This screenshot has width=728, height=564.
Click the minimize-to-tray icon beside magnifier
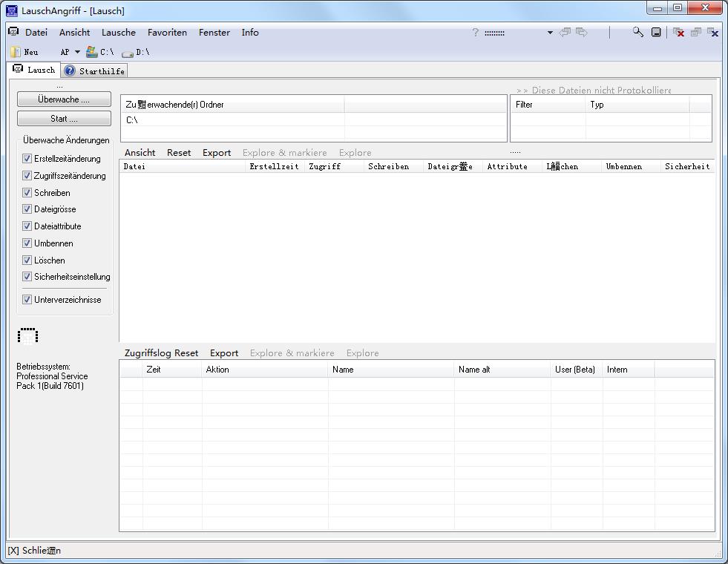[656, 32]
